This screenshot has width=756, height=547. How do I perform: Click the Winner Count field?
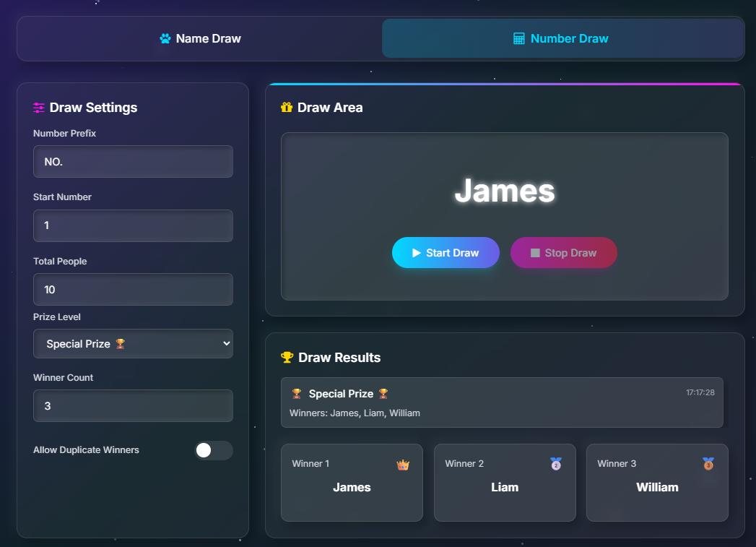tap(133, 406)
